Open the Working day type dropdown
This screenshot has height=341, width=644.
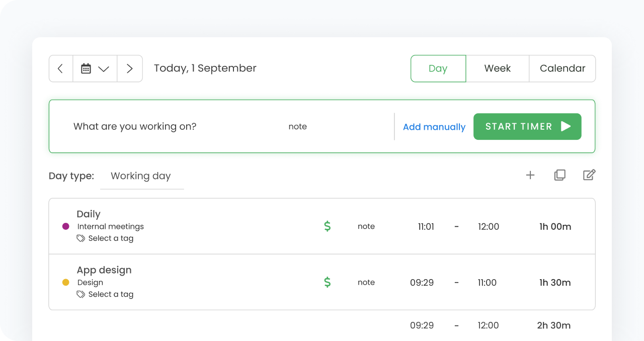[x=142, y=176]
